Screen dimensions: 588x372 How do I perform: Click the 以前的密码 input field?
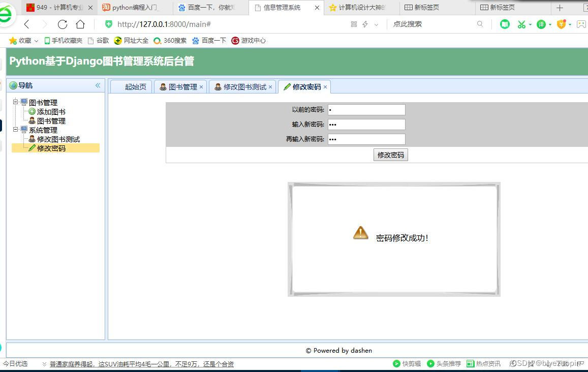[x=366, y=109]
